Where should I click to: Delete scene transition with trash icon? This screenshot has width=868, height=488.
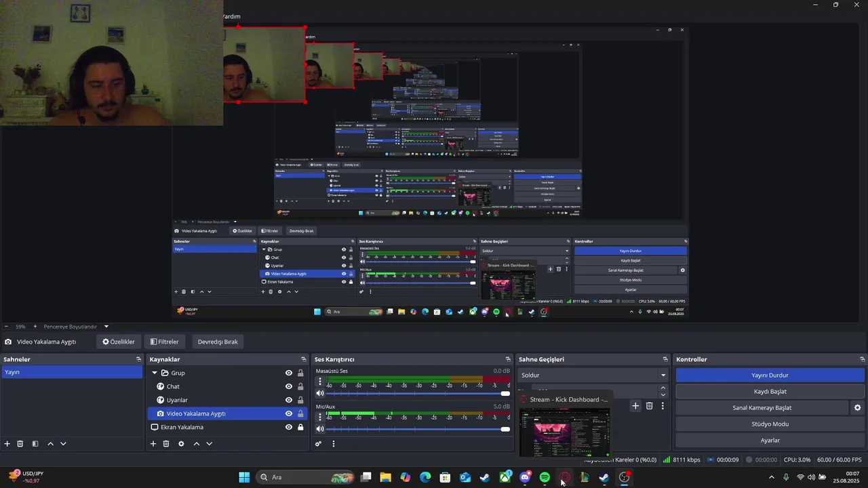pyautogui.click(x=649, y=406)
